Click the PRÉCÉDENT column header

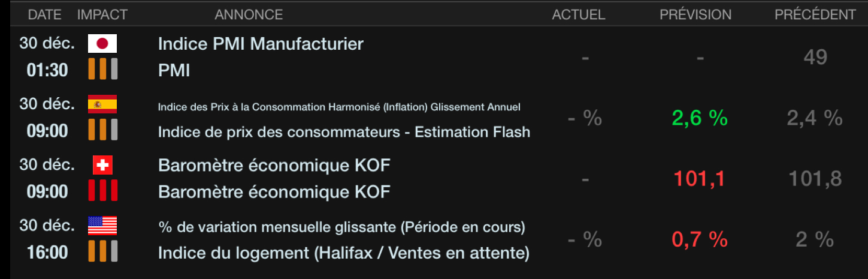(815, 14)
